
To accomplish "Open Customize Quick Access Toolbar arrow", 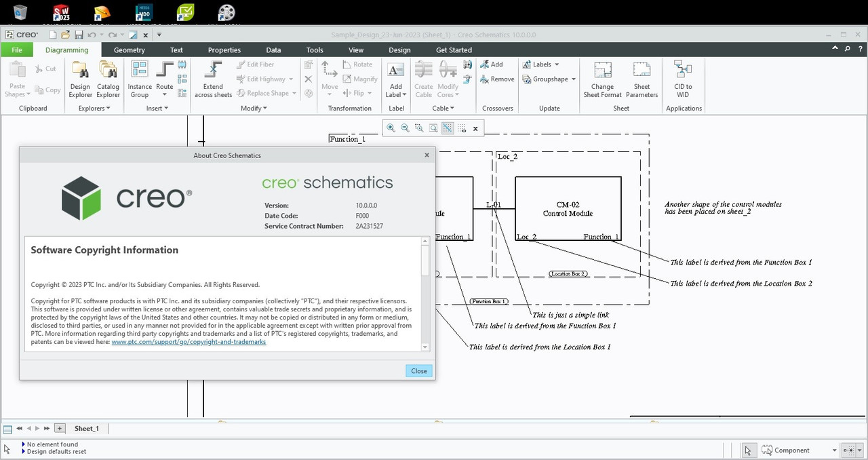I will (159, 35).
